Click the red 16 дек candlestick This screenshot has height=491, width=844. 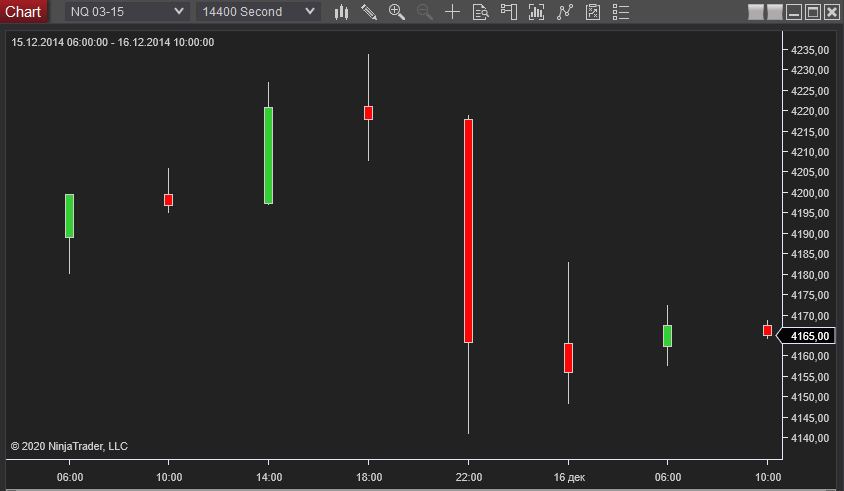(x=568, y=358)
